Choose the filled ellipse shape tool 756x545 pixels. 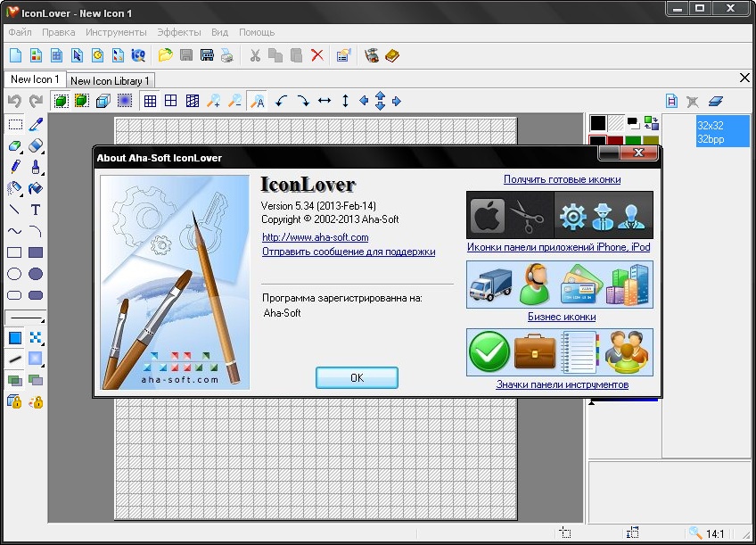(36, 274)
